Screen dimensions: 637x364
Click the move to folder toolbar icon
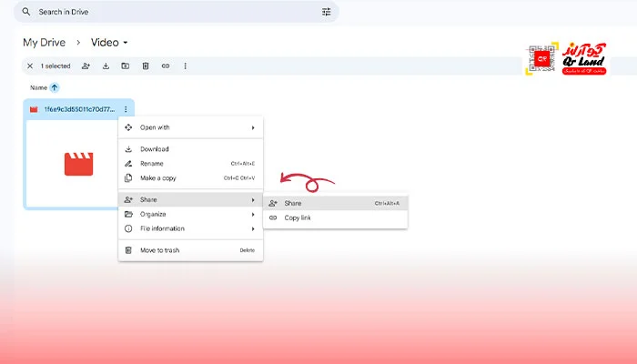click(126, 66)
